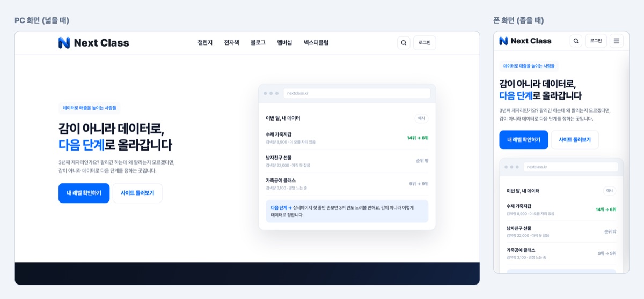644x299 pixels.
Task: Tap the 3년째 제자리인가요? paragraph in the phone view
Action: point(555,114)
